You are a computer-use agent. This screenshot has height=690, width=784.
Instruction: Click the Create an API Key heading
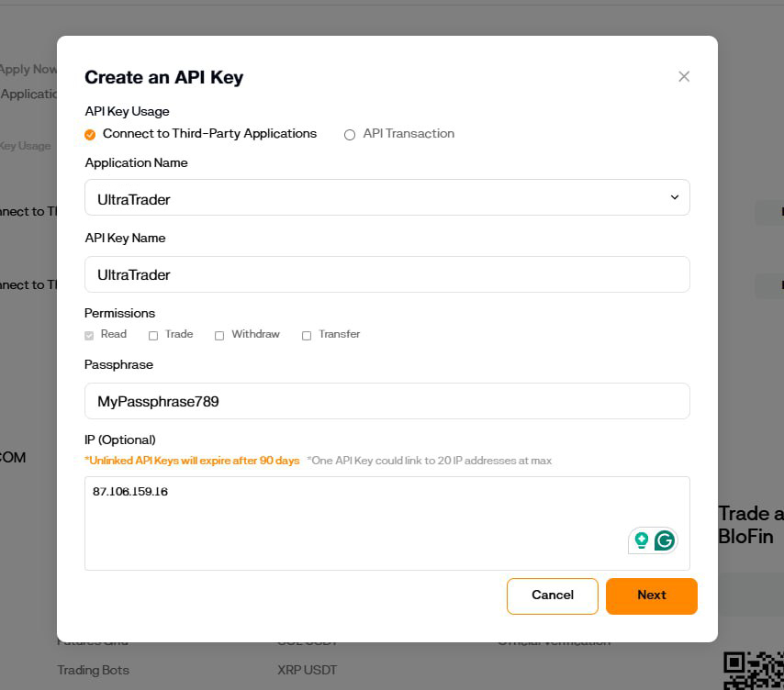click(163, 77)
